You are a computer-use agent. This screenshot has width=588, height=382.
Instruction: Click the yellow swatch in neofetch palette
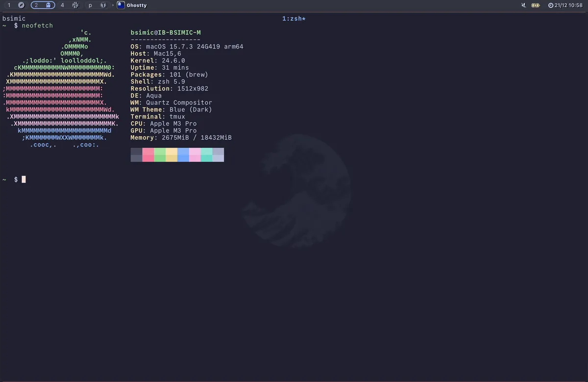[x=171, y=155]
